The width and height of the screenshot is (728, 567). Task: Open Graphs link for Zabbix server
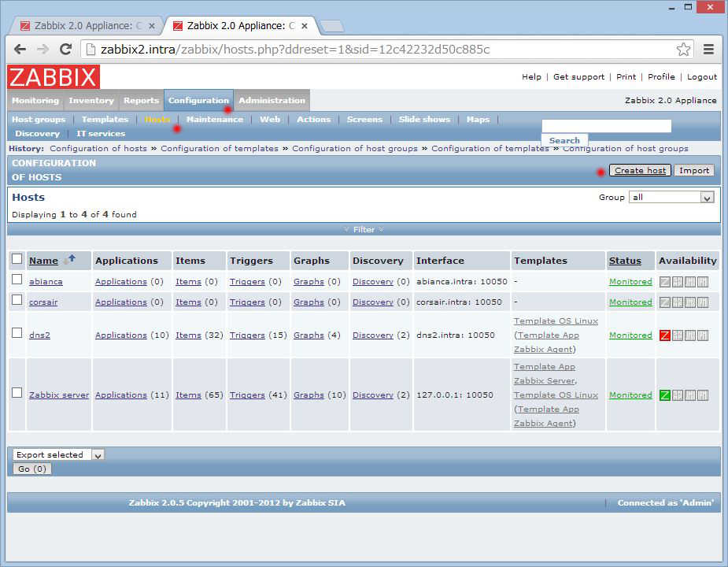pyautogui.click(x=309, y=395)
